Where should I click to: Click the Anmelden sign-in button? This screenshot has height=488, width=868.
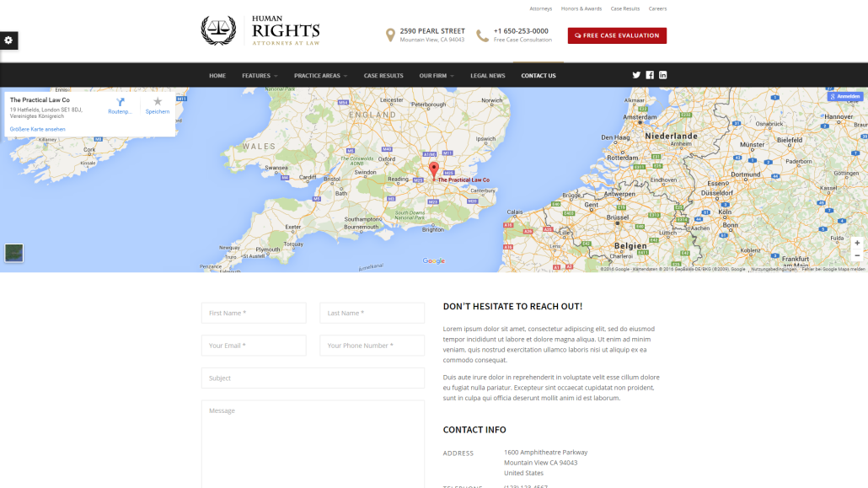(845, 96)
